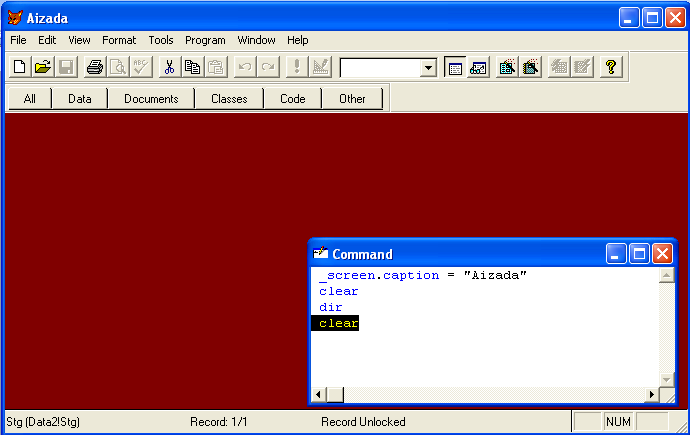Screen dimensions: 690x435
Task: Click the Command window title icon
Action: [320, 253]
